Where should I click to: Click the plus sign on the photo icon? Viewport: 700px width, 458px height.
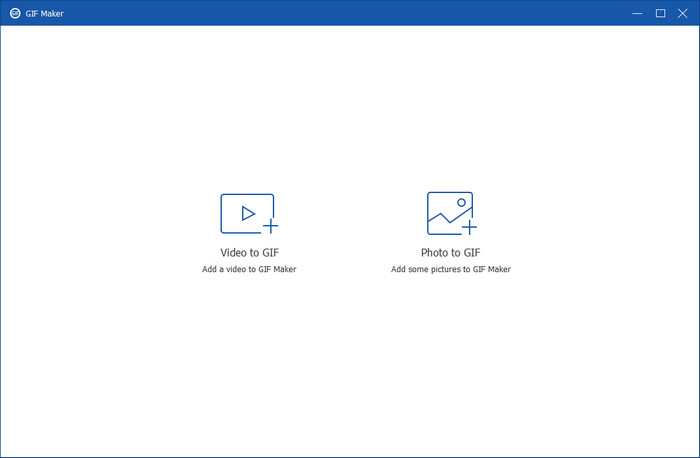coord(469,227)
